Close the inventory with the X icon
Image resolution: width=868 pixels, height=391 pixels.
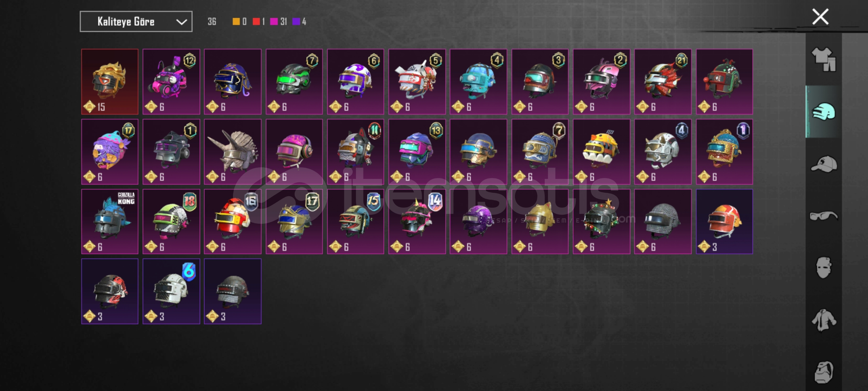coord(820,17)
